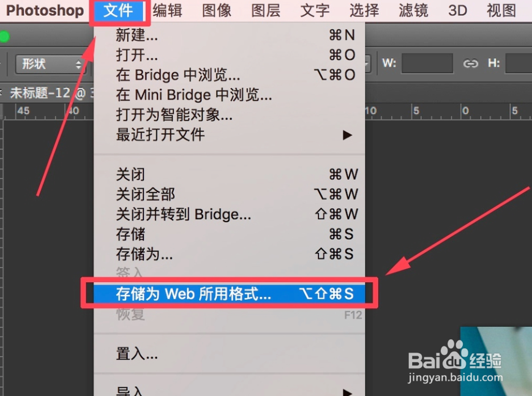This screenshot has width=532, height=396.
Task: Click 关闭全部 in the File menu
Action: (230, 195)
